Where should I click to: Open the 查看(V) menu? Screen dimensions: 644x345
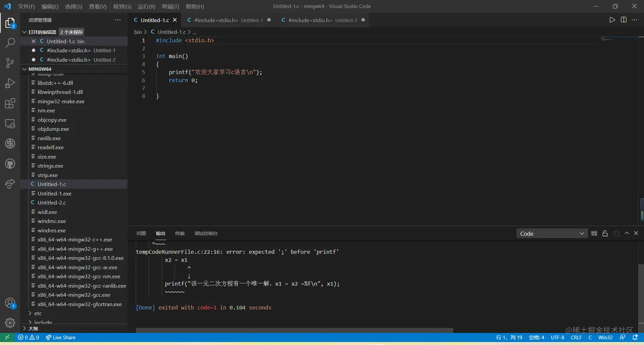(98, 6)
